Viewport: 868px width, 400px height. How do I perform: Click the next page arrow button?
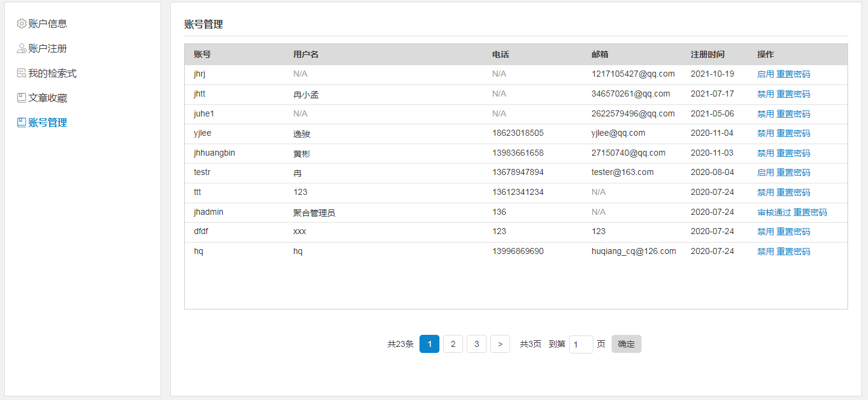point(500,344)
